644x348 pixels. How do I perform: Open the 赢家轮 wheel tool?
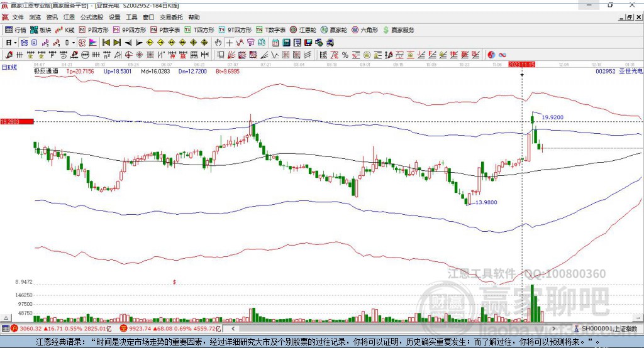334,30
